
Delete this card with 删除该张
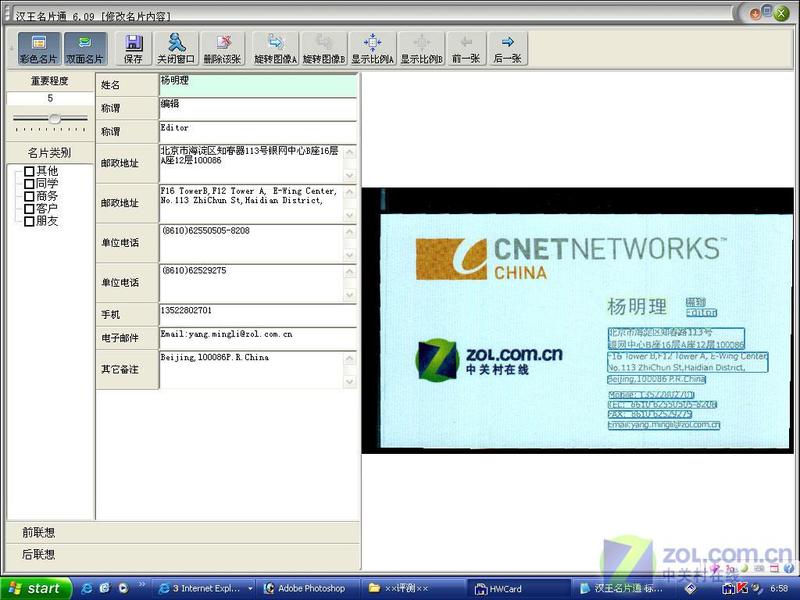[x=222, y=48]
